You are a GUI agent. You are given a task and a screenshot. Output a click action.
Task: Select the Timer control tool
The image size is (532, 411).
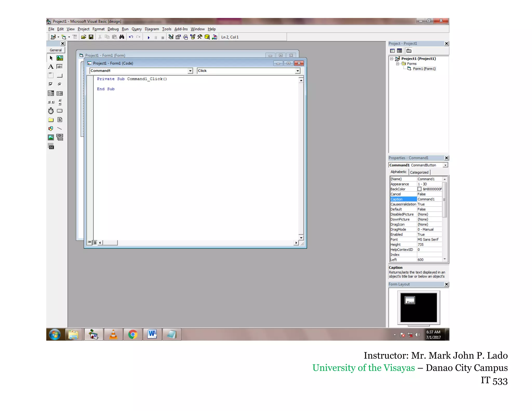pos(51,111)
